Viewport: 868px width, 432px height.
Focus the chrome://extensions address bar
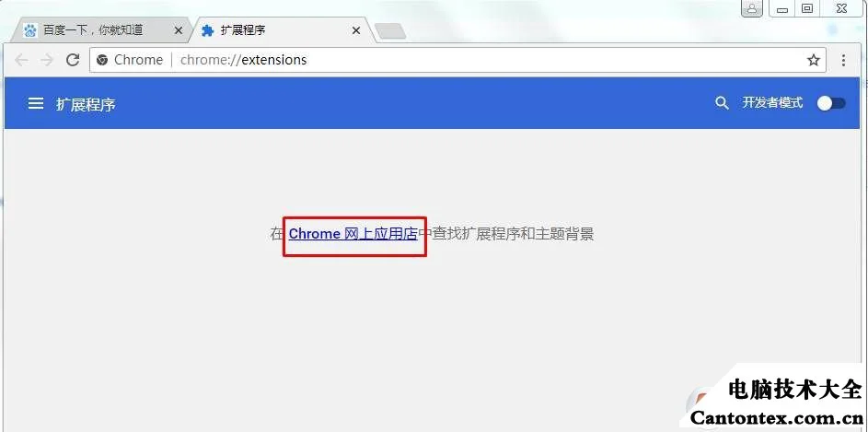457,60
